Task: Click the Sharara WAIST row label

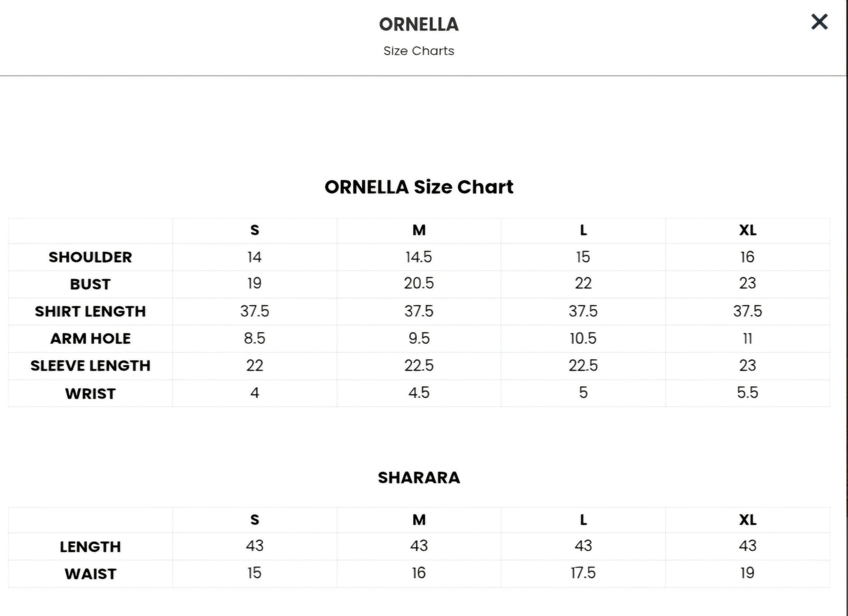Action: tap(90, 574)
